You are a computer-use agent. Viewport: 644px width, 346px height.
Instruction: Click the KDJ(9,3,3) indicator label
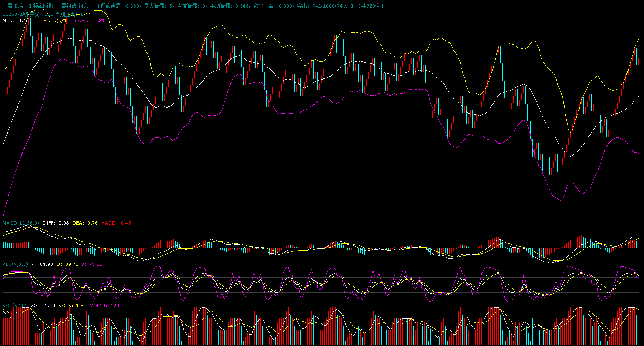pos(15,264)
